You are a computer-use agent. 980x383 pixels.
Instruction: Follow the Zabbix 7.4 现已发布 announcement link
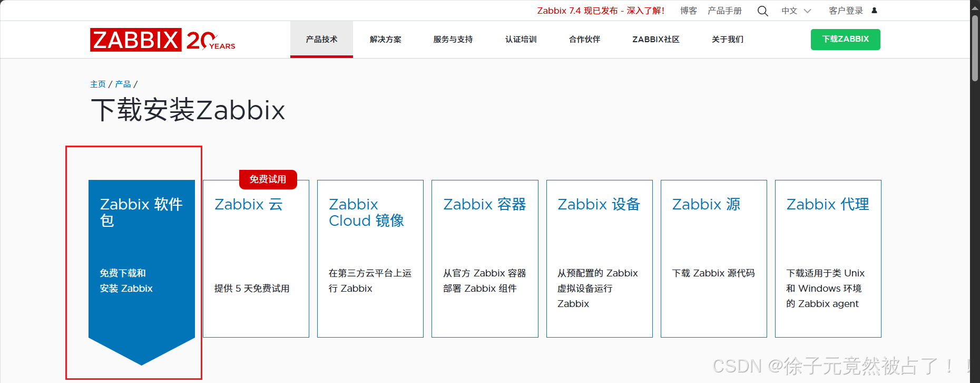coord(601,11)
